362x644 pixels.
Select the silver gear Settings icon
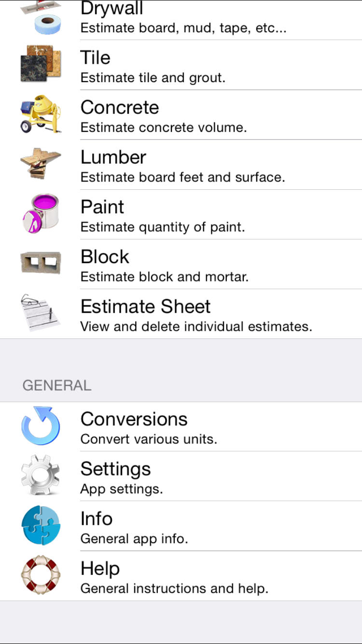pyautogui.click(x=41, y=476)
